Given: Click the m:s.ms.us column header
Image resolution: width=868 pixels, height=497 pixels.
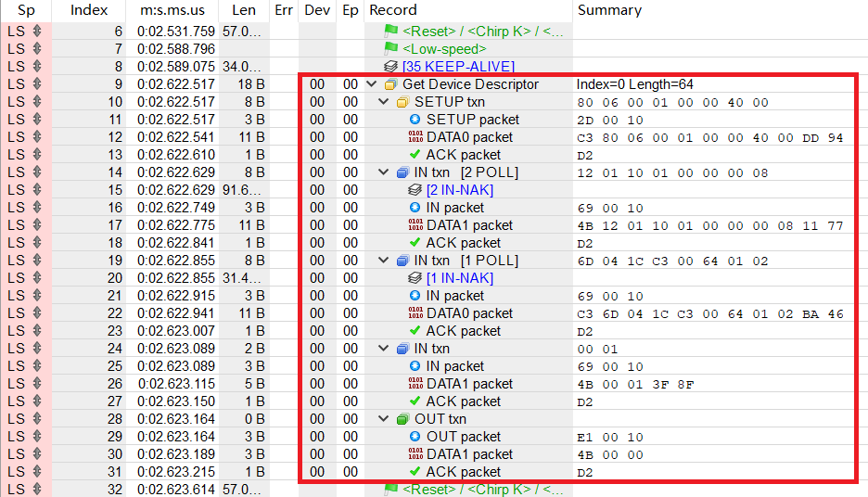Looking at the screenshot, I should coord(172,10).
